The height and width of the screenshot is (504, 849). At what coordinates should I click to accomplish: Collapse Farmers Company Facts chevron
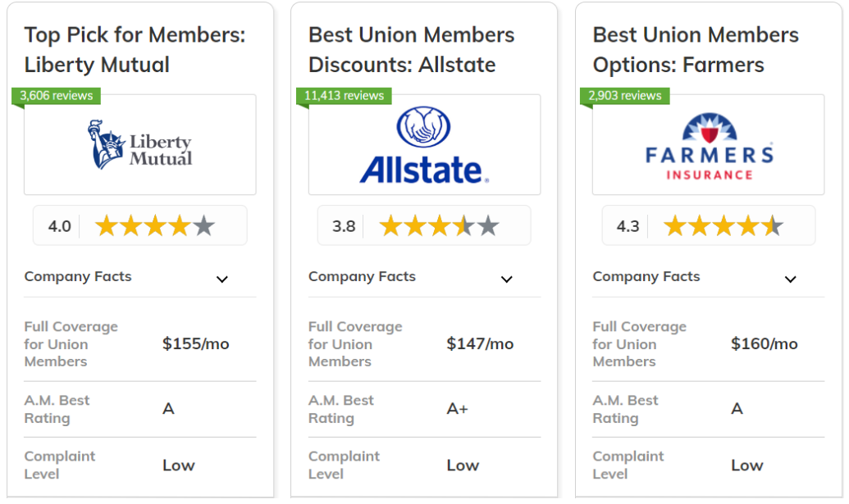click(x=790, y=279)
